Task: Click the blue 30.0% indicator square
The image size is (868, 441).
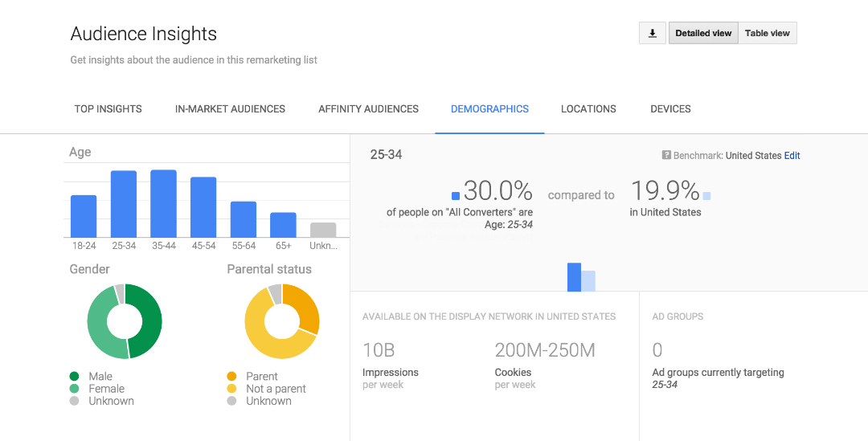Action: [456, 195]
